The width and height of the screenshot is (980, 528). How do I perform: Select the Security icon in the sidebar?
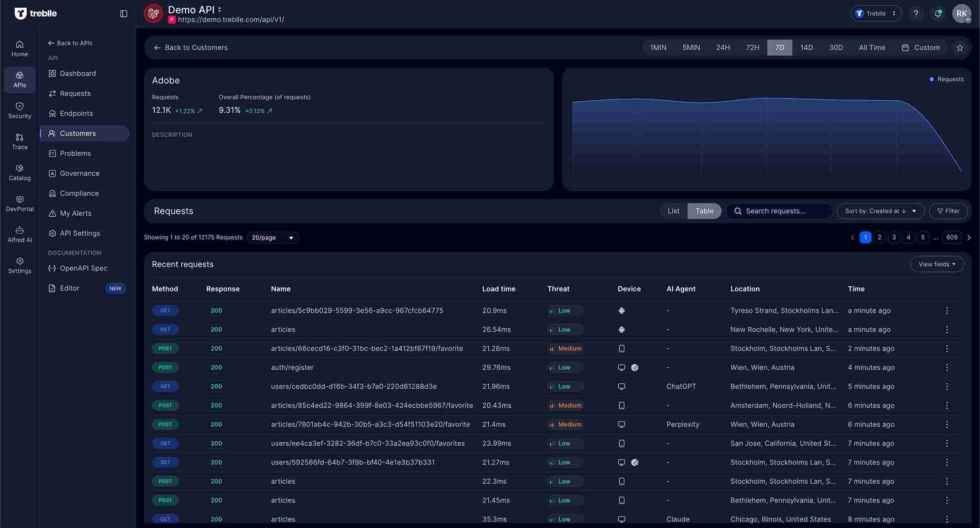tap(19, 110)
